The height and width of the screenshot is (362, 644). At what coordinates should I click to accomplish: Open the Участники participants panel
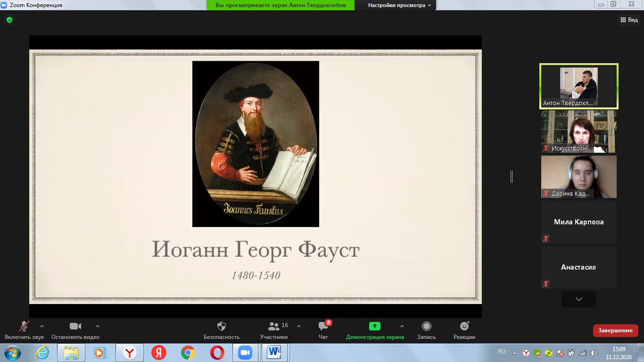pyautogui.click(x=274, y=330)
